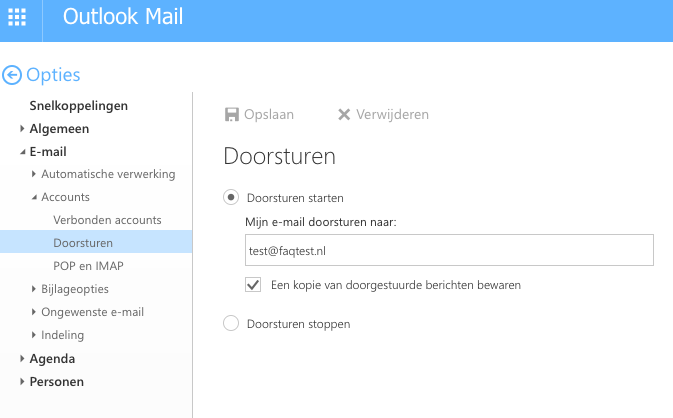673x418 pixels.
Task: Click the Verwijderen X icon
Action: pos(344,115)
